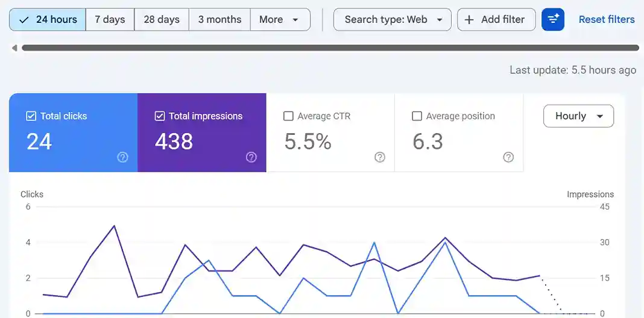Open the Hourly granularity dropdown
This screenshot has width=644, height=318.
[x=578, y=116]
